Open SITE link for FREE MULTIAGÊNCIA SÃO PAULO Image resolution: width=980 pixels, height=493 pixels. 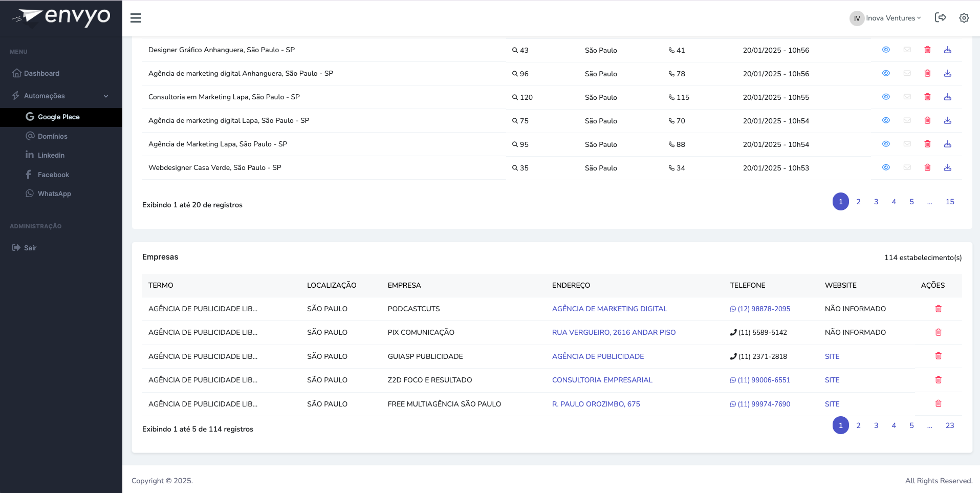[832, 404]
